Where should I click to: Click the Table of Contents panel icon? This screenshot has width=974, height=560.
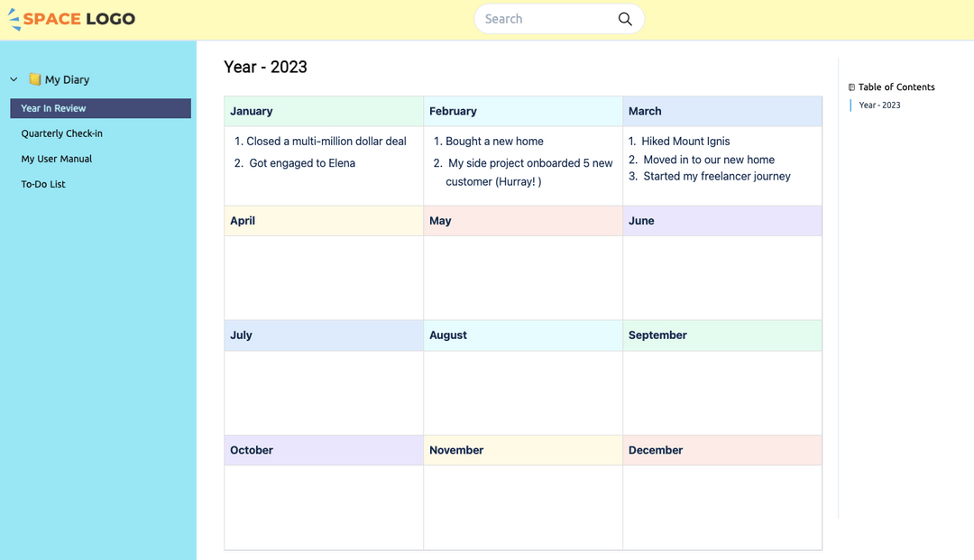[850, 87]
